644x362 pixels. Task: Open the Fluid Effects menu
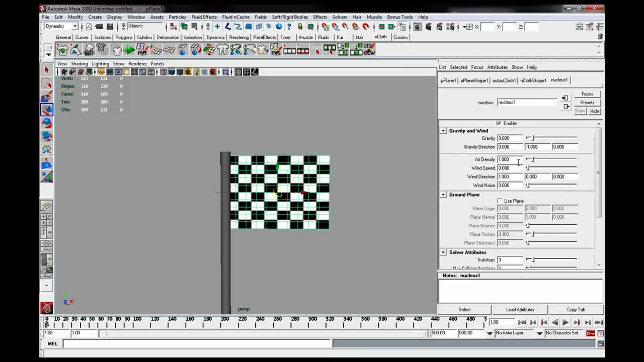[x=204, y=17]
